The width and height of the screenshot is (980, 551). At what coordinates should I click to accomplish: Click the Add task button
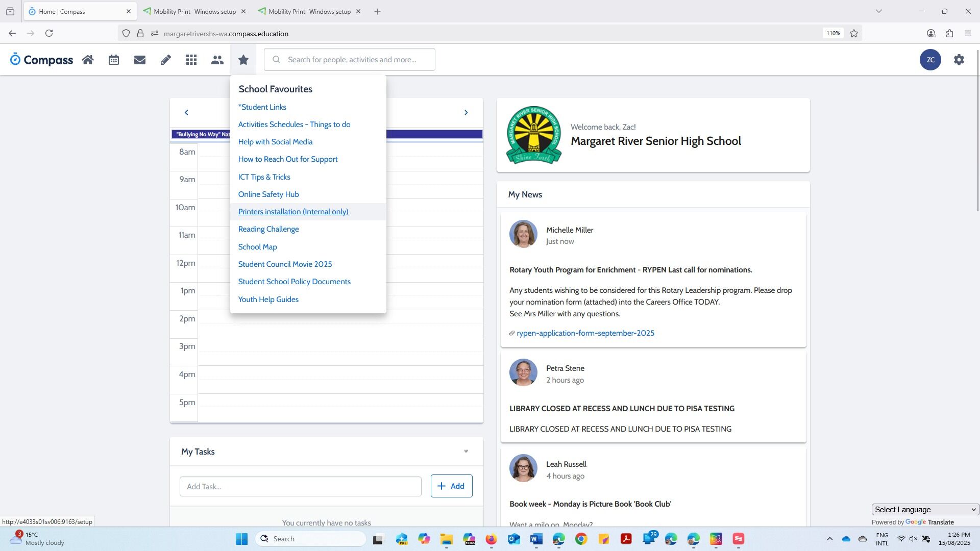[x=451, y=486]
